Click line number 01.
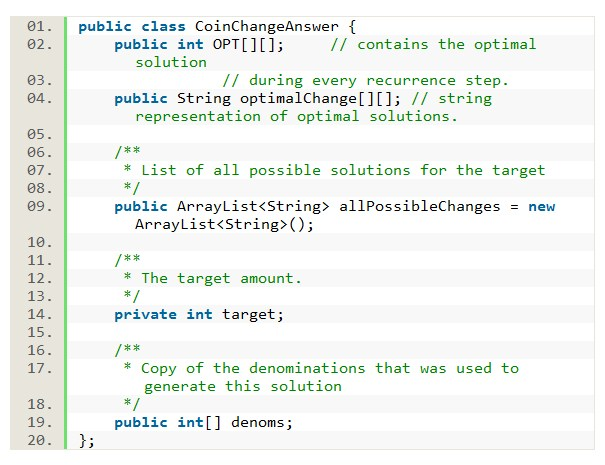This screenshot has width=605, height=465. coord(39,26)
